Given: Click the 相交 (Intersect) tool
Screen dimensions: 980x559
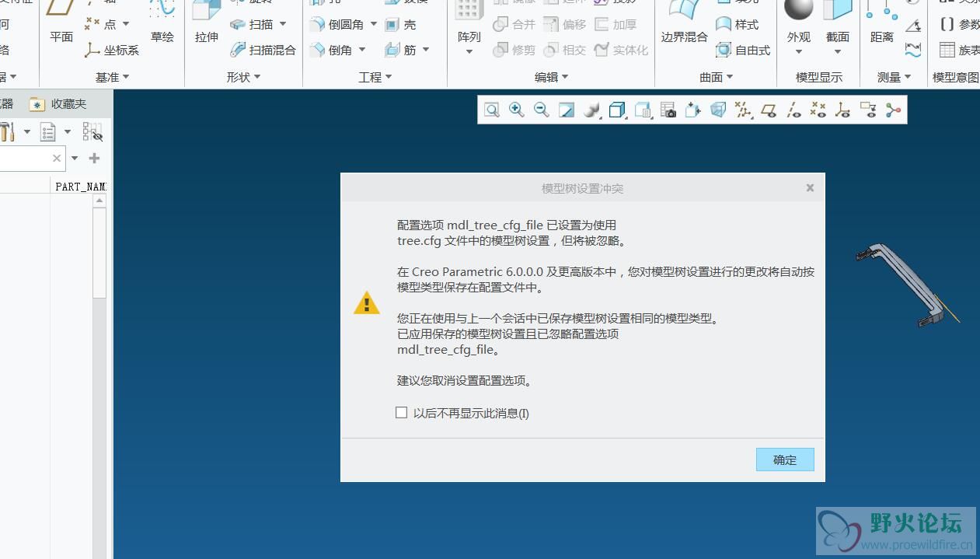Looking at the screenshot, I should click(565, 50).
